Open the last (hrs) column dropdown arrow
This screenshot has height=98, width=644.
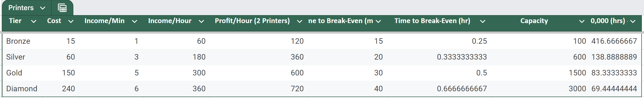[x=633, y=21]
